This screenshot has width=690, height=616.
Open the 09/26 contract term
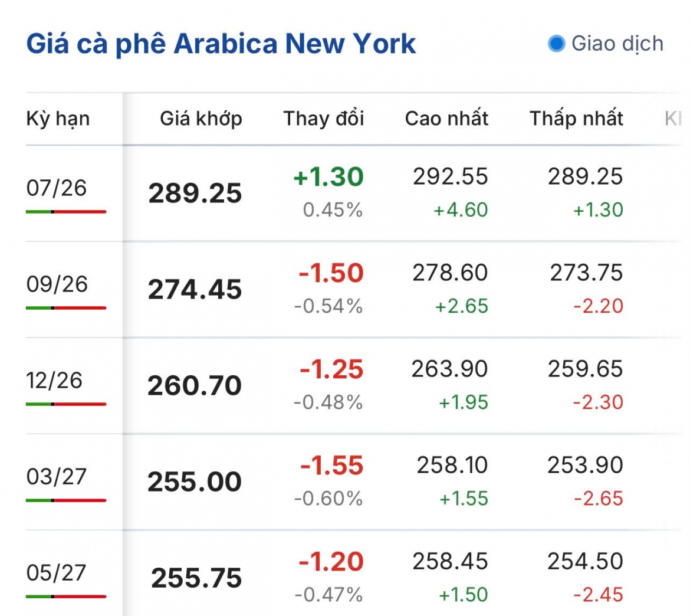(57, 284)
